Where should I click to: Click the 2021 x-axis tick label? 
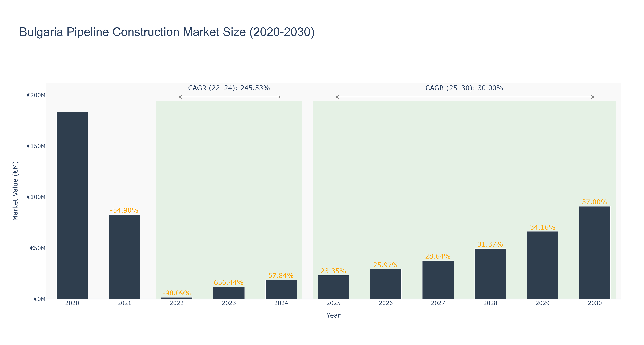point(124,303)
